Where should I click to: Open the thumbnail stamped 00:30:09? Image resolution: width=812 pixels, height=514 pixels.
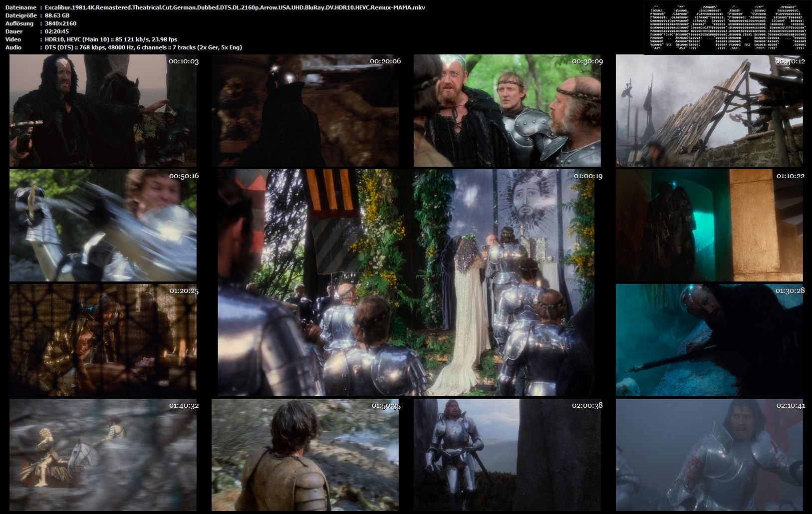coord(508,110)
